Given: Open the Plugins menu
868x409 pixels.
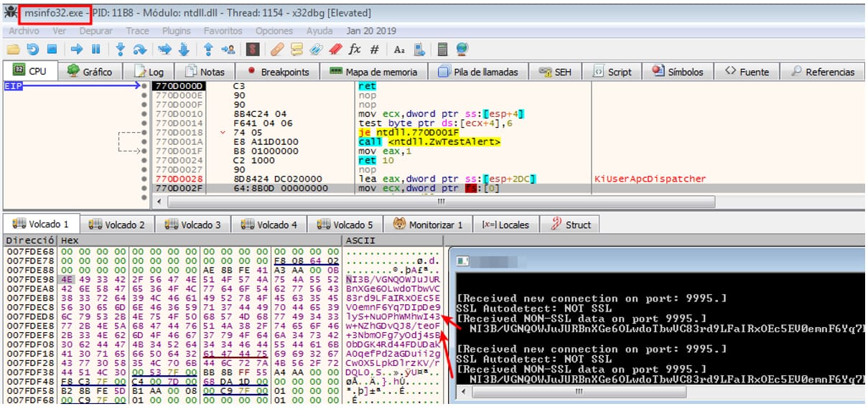Looking at the screenshot, I should 176,32.
